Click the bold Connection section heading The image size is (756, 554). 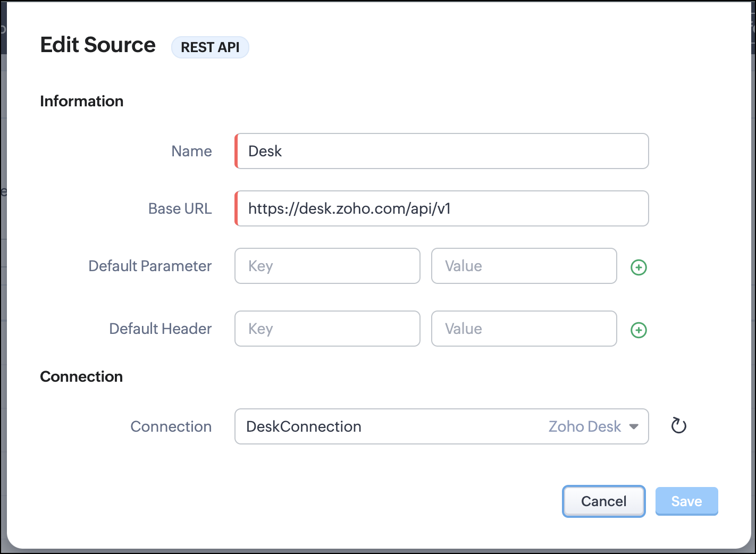tap(81, 376)
